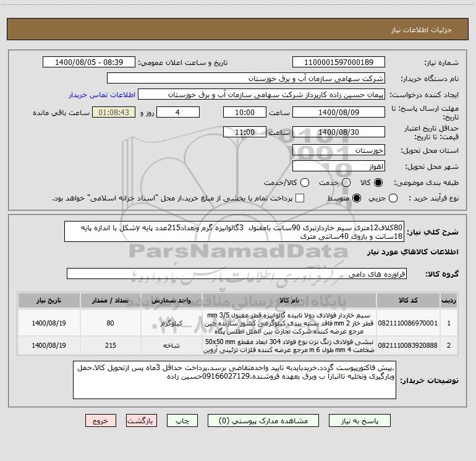476x461 pixels.
Task: Click the مشاهده مدارک پیوستی (0) button
Action: coord(263,421)
